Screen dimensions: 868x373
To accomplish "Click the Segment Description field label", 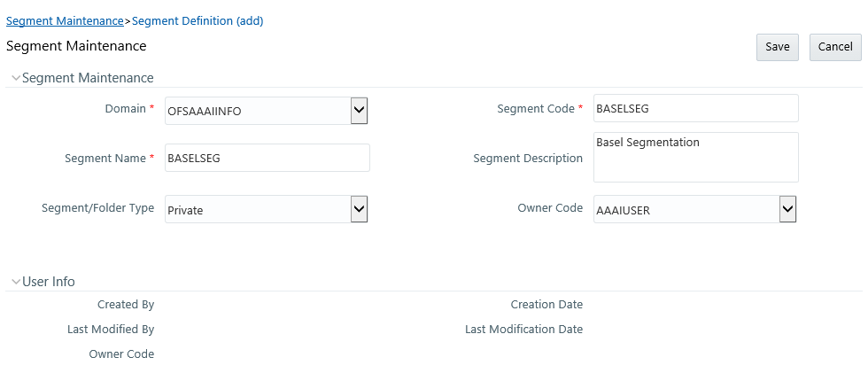I will 528,159.
